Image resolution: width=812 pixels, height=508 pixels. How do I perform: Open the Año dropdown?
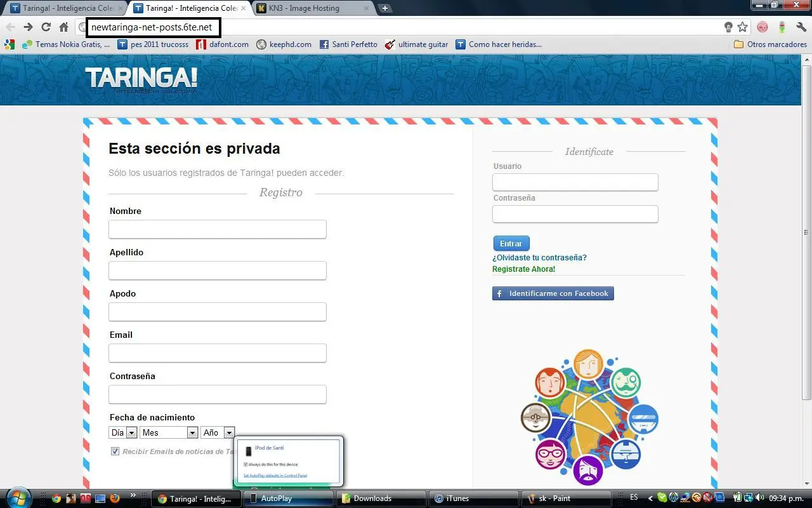[218, 432]
